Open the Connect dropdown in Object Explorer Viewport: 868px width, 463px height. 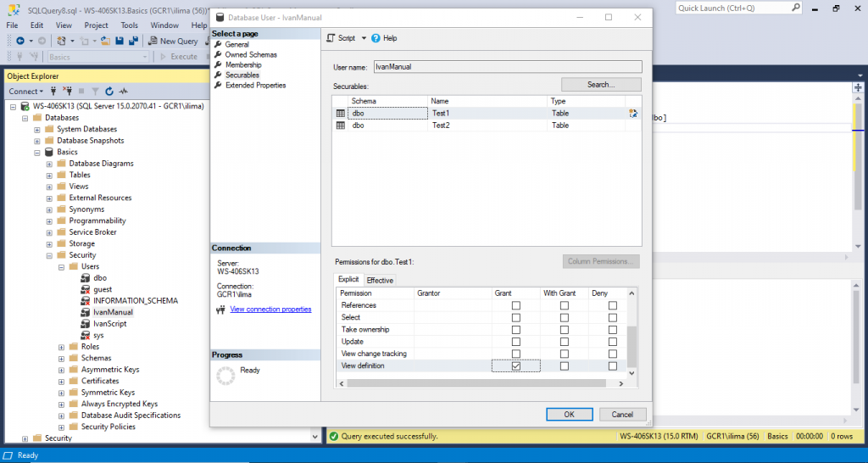click(x=42, y=92)
